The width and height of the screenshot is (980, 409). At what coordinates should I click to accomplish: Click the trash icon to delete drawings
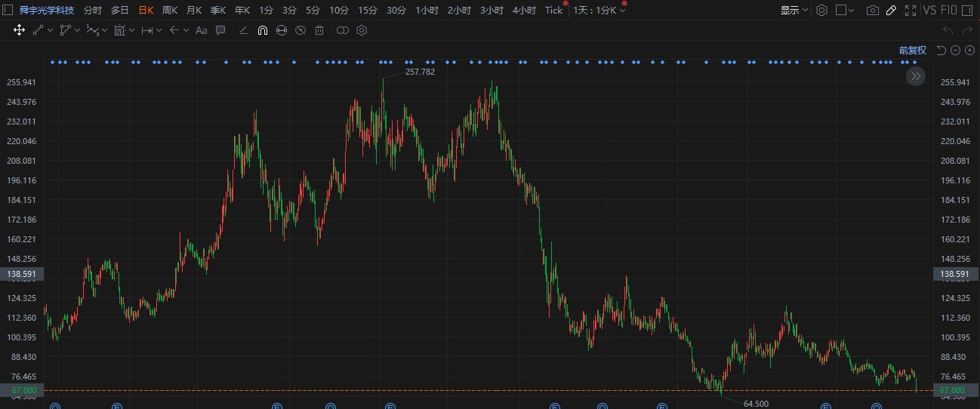[x=319, y=30]
